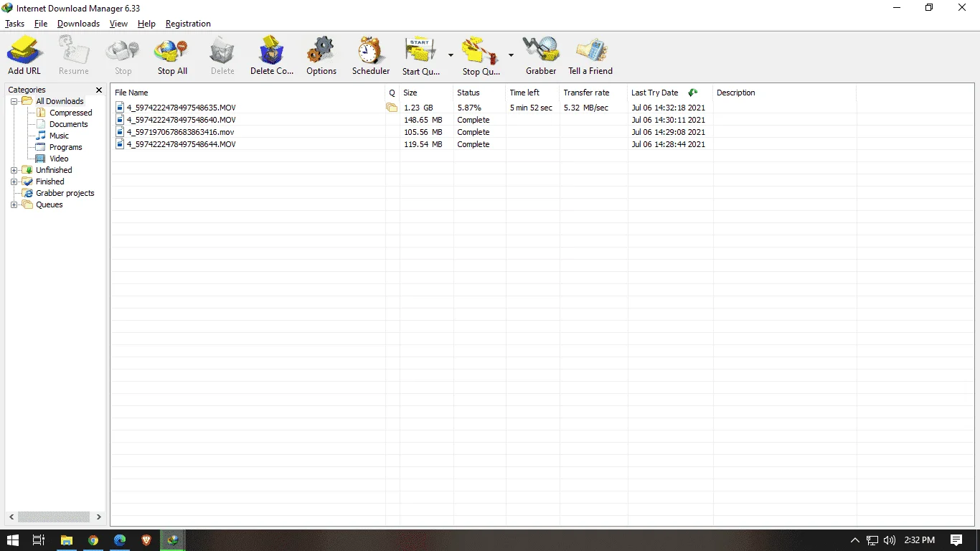Click the Stop Queue toolbar icon
This screenshot has height=551, width=980.
click(481, 50)
